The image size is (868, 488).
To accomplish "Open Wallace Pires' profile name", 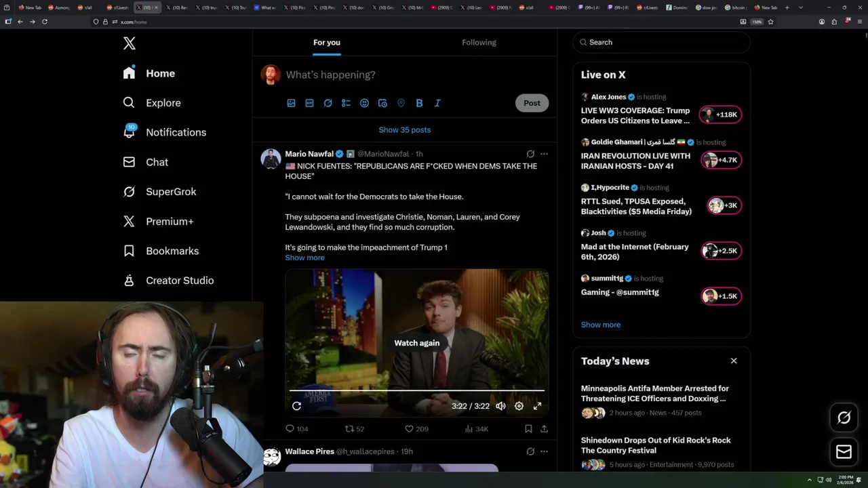I will pyautogui.click(x=309, y=451).
